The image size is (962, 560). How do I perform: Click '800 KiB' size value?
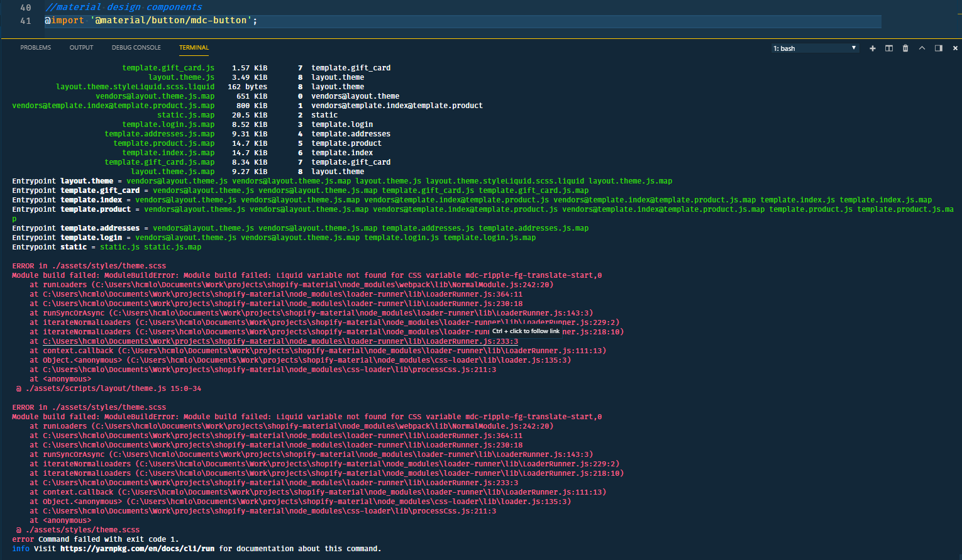[252, 106]
